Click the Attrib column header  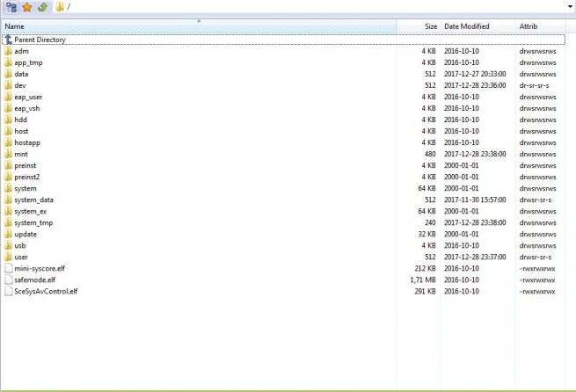point(529,26)
